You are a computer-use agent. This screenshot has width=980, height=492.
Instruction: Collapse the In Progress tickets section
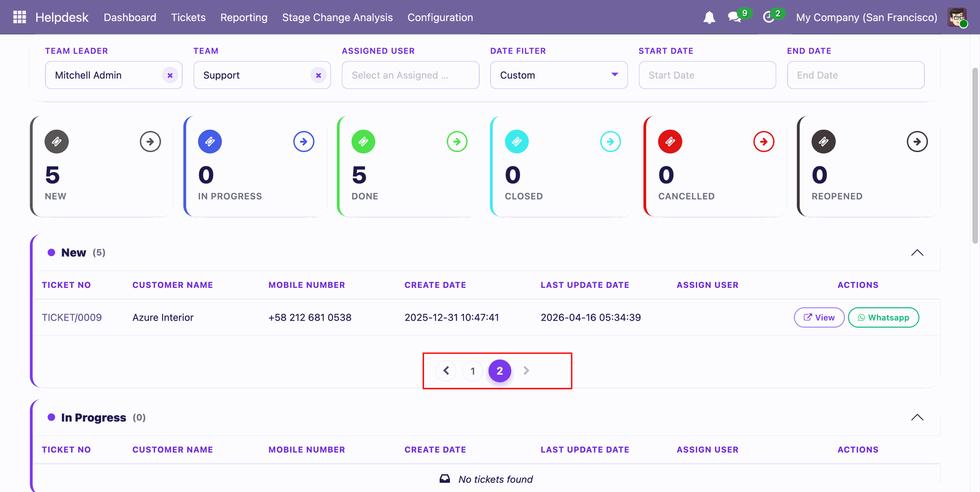pyautogui.click(x=917, y=417)
